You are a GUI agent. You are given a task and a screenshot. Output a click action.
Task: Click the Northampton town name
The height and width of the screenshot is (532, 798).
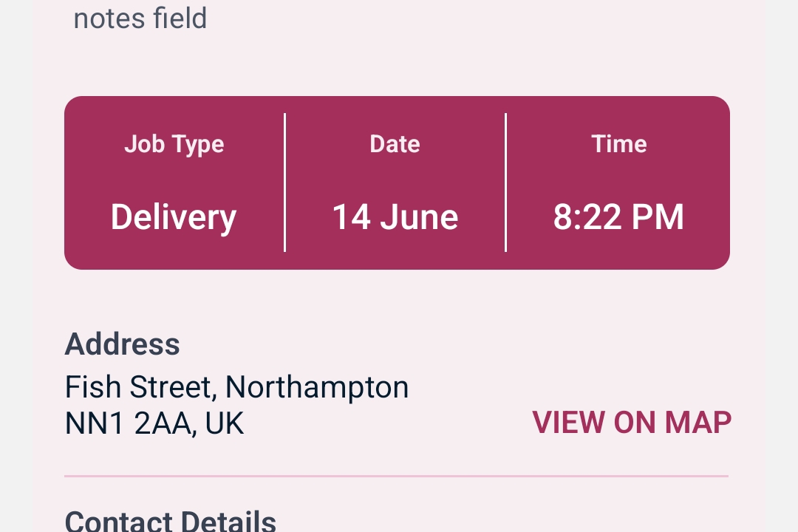(316, 387)
